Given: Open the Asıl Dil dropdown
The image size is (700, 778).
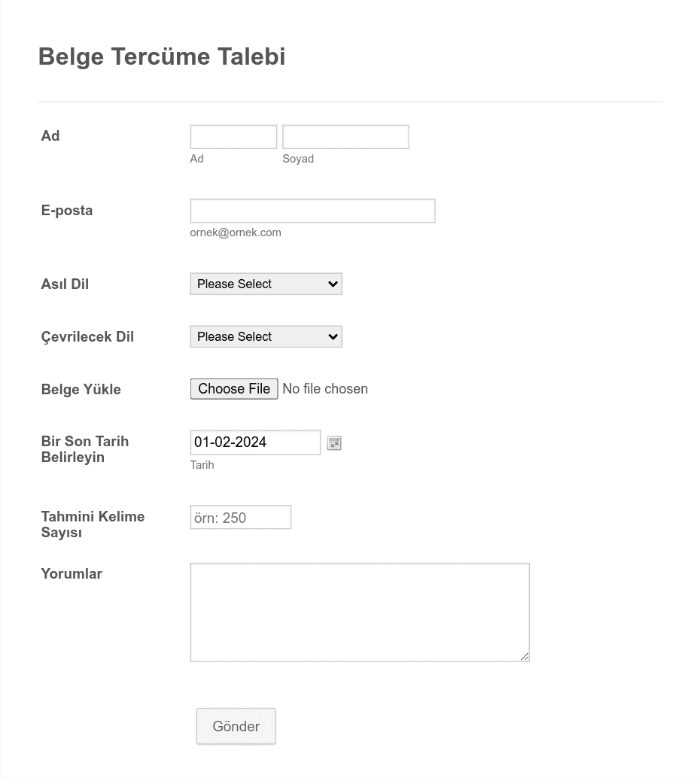Looking at the screenshot, I should pyautogui.click(x=266, y=284).
